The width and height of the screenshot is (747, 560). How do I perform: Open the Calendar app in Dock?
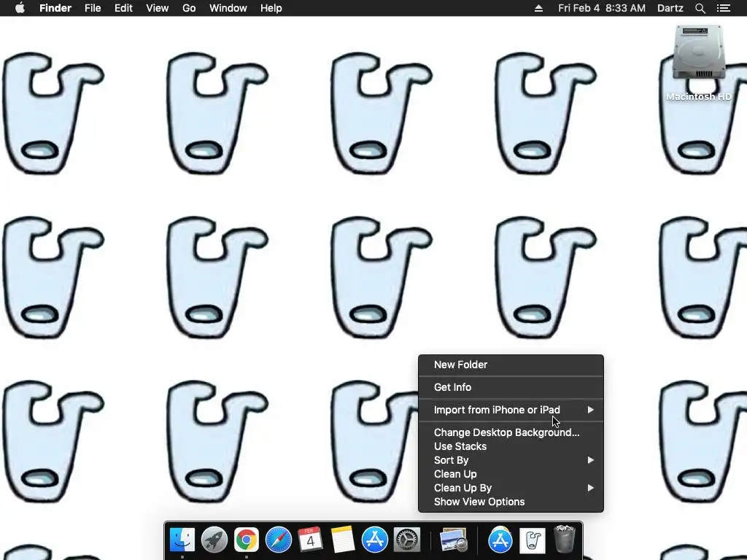click(310, 540)
